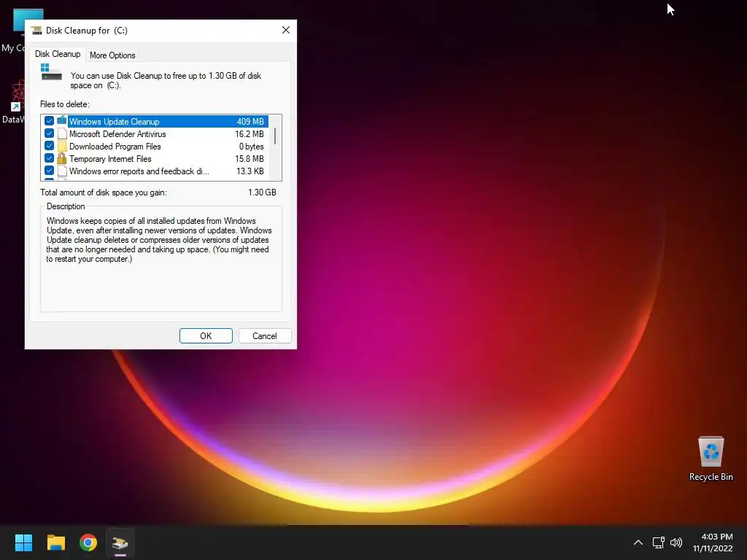Screen dimensions: 747x560
Task: Click the Downloaded Program Files folder icon
Action: (x=62, y=146)
